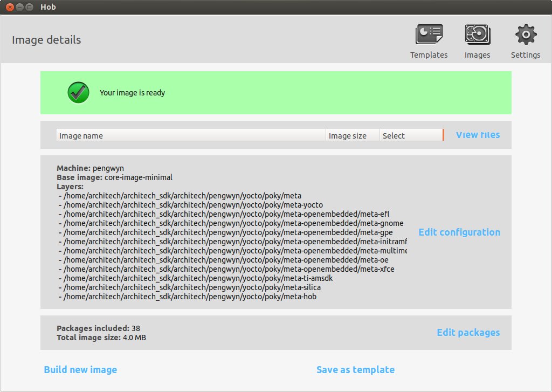This screenshot has height=392, width=552.
Task: Click the Templates label
Action: coord(429,55)
